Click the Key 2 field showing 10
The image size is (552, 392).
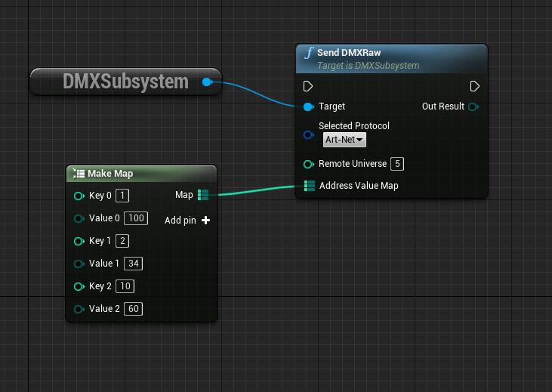tap(125, 286)
